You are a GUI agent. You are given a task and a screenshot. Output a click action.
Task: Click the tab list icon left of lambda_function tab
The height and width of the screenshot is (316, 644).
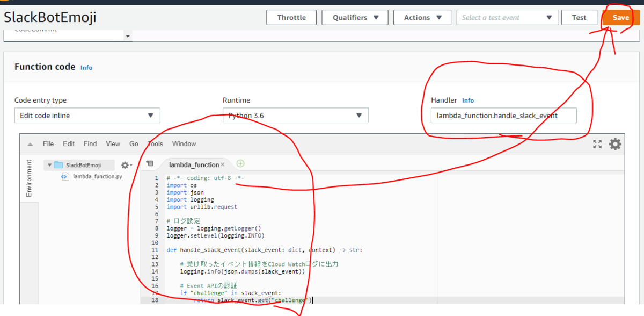click(x=150, y=163)
